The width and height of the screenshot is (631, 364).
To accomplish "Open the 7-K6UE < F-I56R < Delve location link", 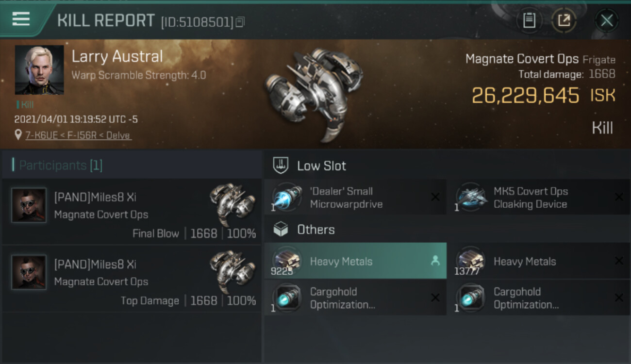I will (78, 135).
